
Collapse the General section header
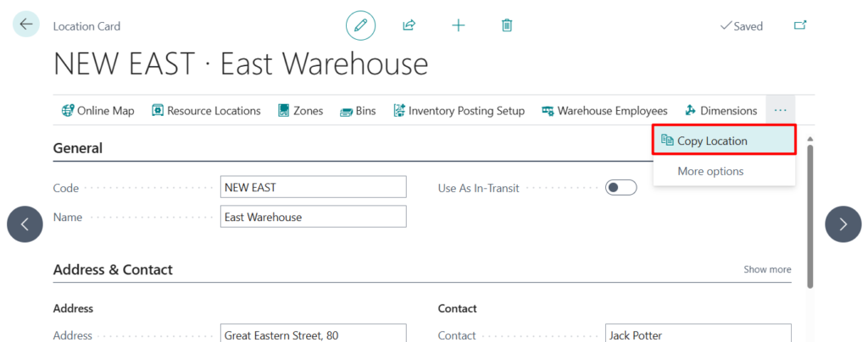[x=78, y=148]
